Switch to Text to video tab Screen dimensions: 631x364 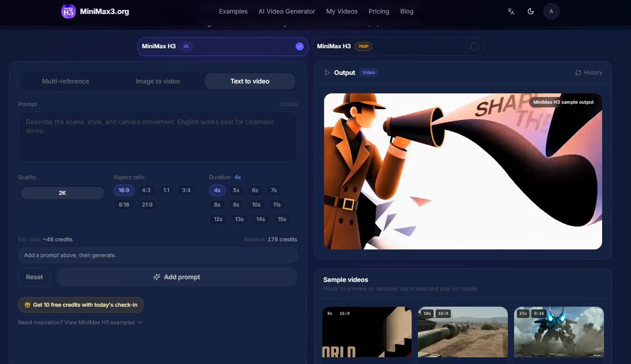coord(250,82)
